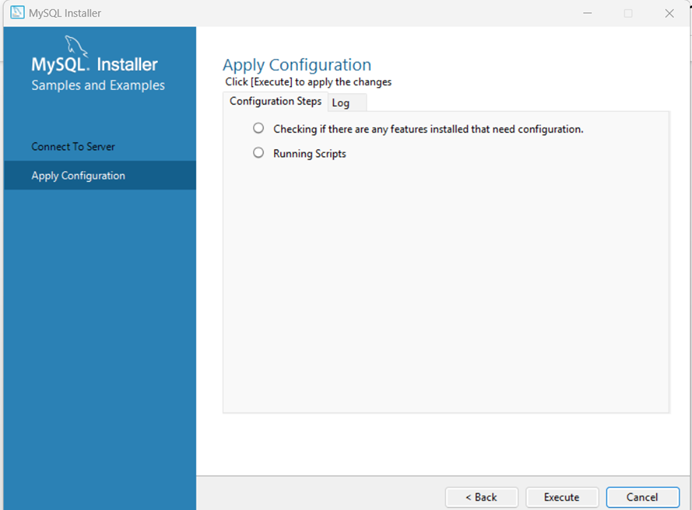Close the MySQL Installer window
This screenshot has height=510, width=692.
click(x=669, y=13)
